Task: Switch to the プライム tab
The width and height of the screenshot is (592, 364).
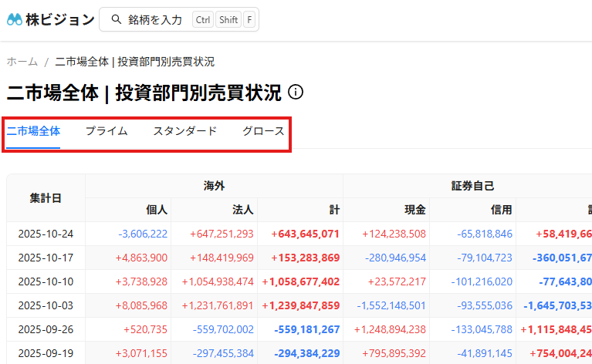Action: (107, 131)
